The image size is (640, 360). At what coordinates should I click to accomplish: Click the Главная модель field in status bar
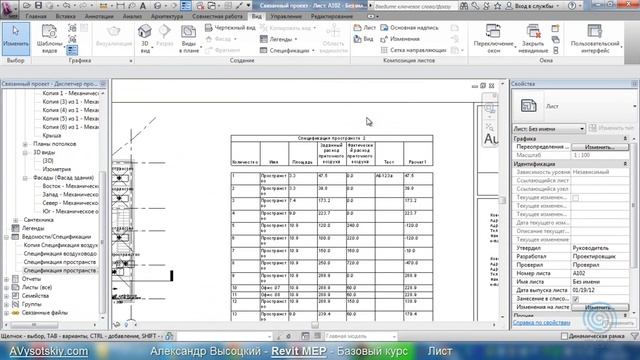360,336
